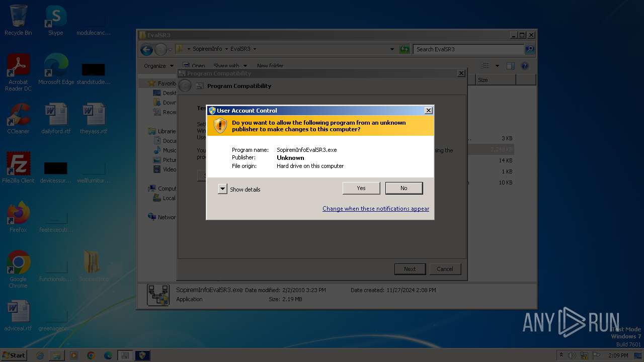Click the address bar refresh icon

(405, 49)
